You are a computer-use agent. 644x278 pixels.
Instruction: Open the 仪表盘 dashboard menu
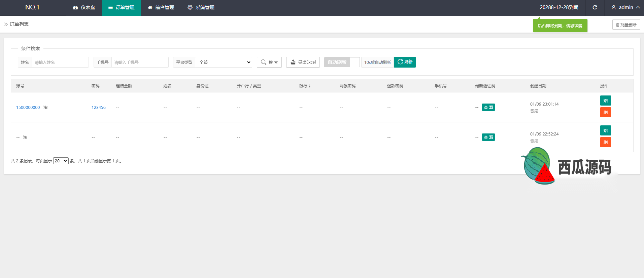84,7
